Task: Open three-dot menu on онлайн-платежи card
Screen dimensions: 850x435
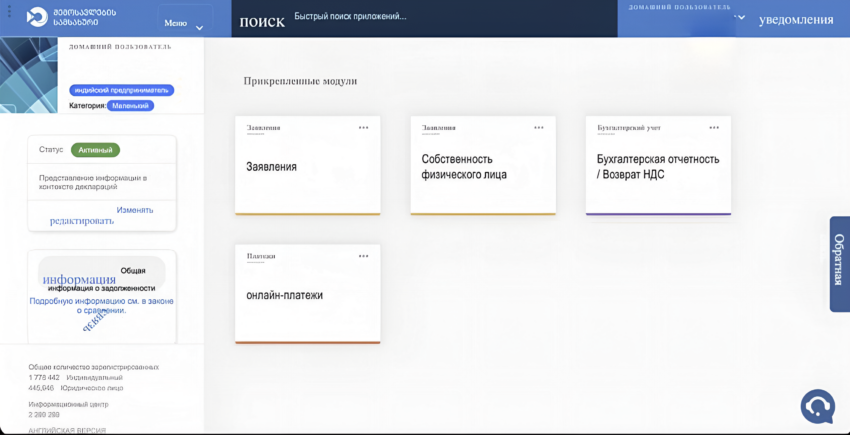Action: [x=364, y=256]
